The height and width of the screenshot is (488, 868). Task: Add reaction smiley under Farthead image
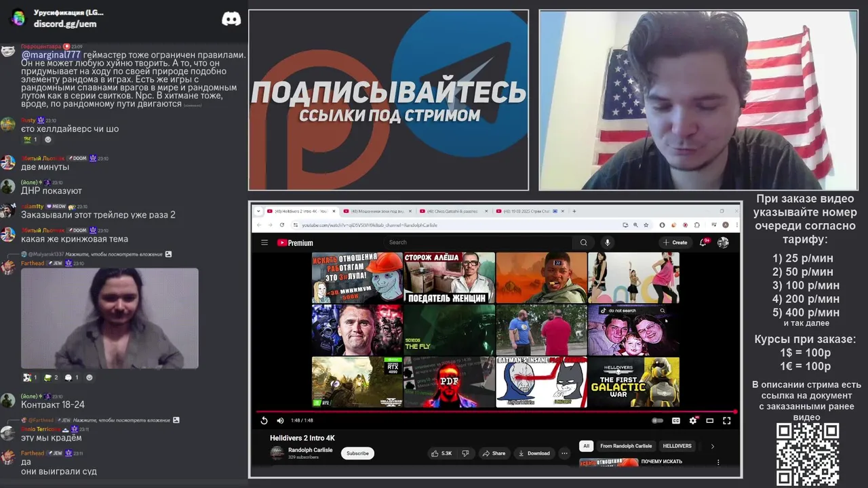89,378
